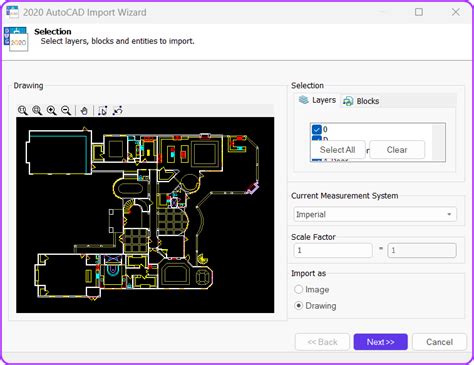474x365 pixels.
Task: Click the zoom in magnifier icon
Action: coord(52,110)
